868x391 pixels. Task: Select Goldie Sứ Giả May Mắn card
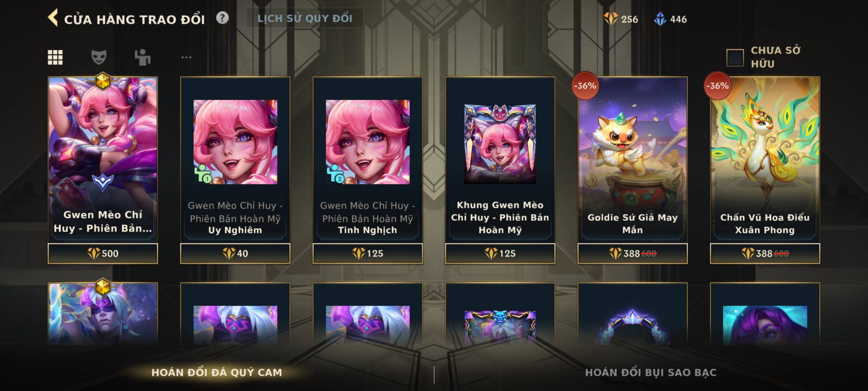(x=632, y=160)
